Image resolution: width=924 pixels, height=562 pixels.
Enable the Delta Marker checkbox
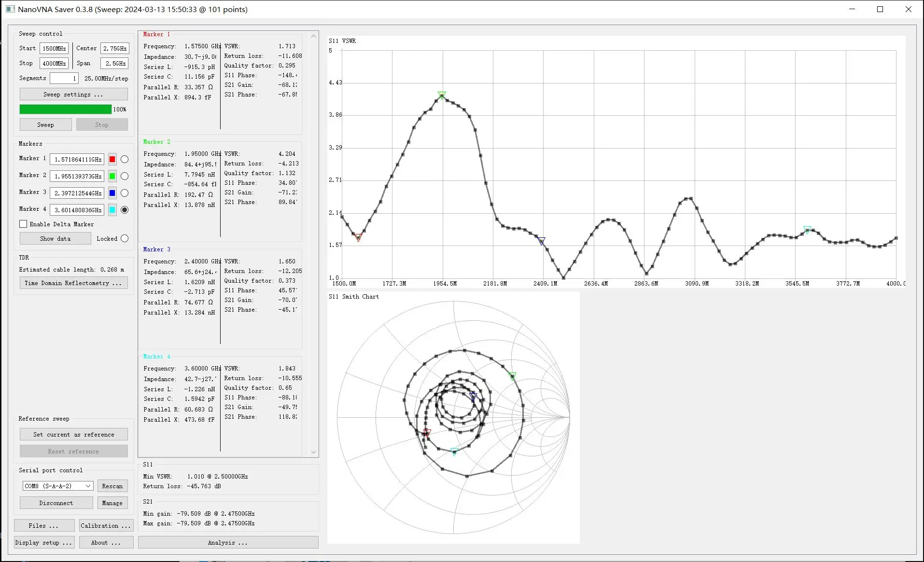pos(23,224)
